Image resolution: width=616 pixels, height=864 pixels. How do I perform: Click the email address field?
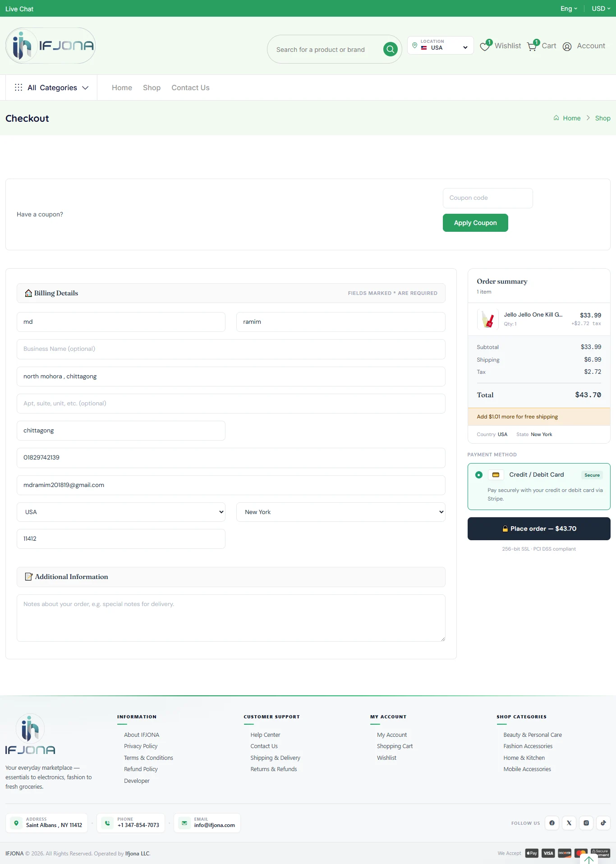tap(231, 485)
